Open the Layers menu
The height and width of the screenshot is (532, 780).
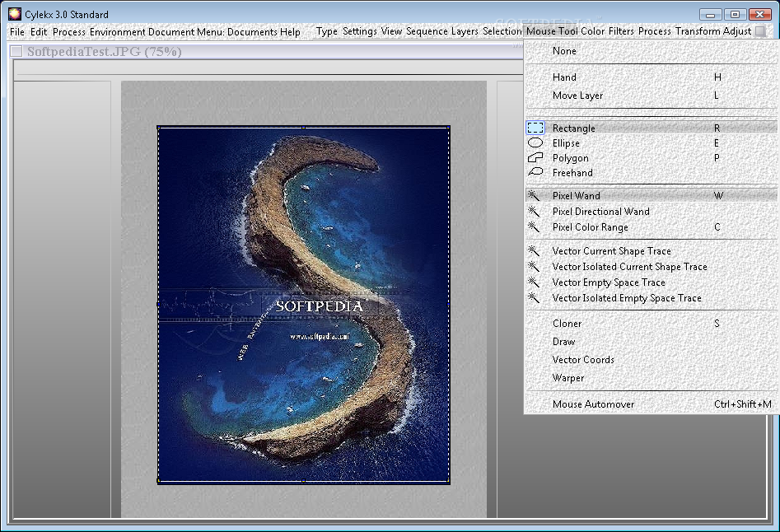(x=465, y=31)
